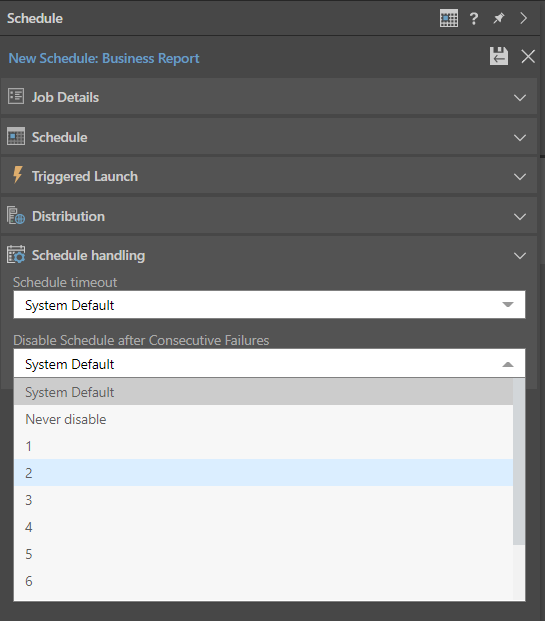
Task: Select 5 from failures list
Action: click(x=263, y=554)
